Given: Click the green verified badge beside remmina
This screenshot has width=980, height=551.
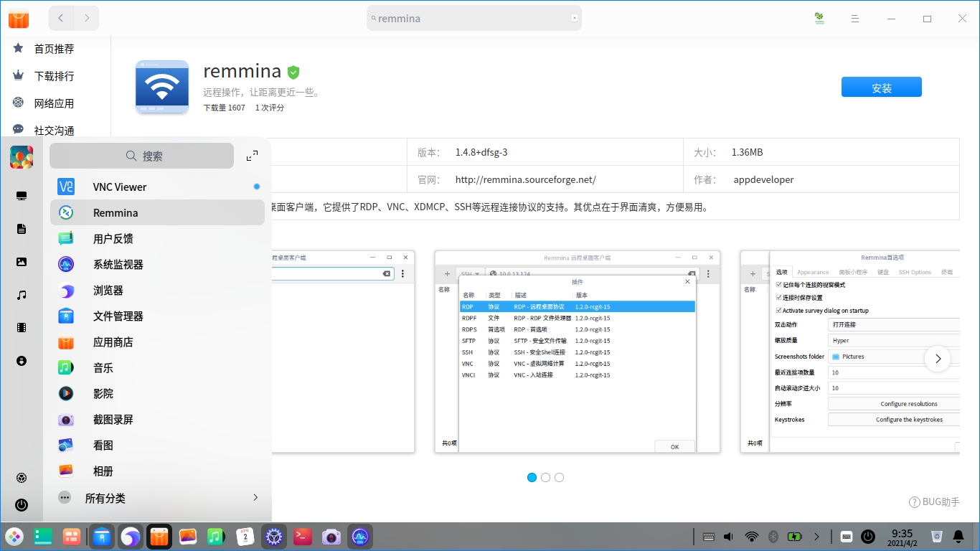Looking at the screenshot, I should [293, 72].
